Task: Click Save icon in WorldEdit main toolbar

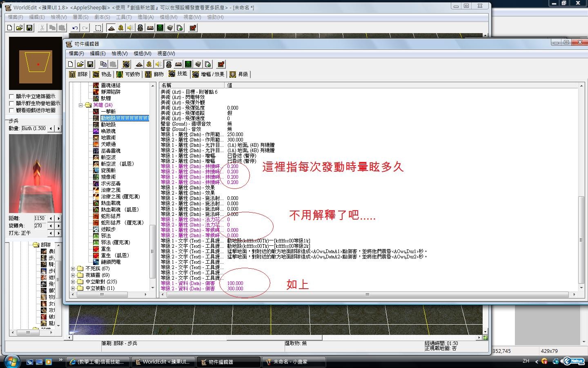Action: point(29,28)
